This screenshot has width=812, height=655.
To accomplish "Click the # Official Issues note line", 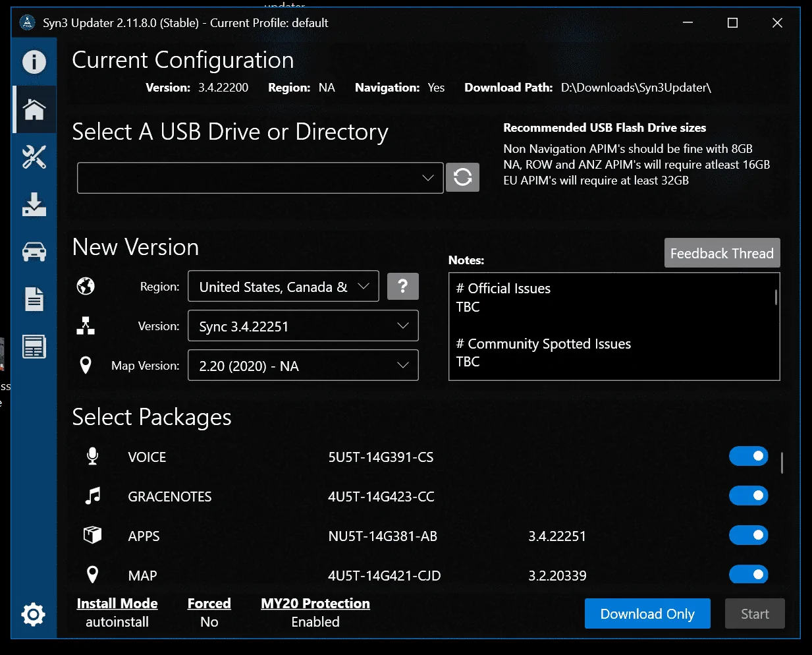I will [x=503, y=289].
